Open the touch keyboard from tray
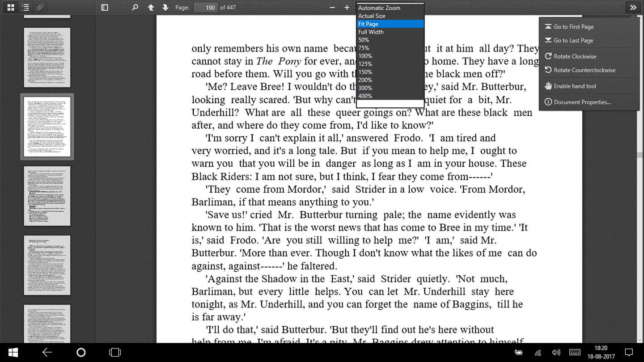 [x=575, y=353]
